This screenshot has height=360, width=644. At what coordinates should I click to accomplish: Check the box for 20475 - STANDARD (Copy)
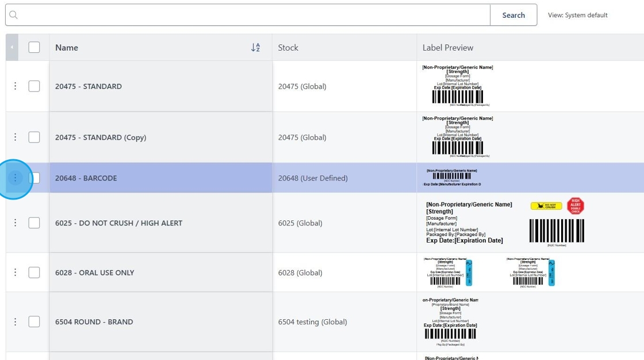coord(34,137)
